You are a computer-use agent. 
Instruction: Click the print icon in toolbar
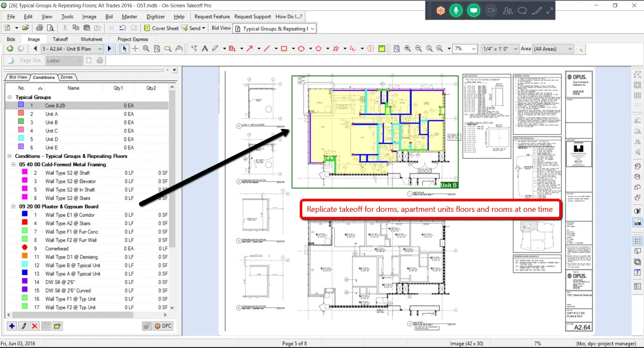tap(39, 28)
